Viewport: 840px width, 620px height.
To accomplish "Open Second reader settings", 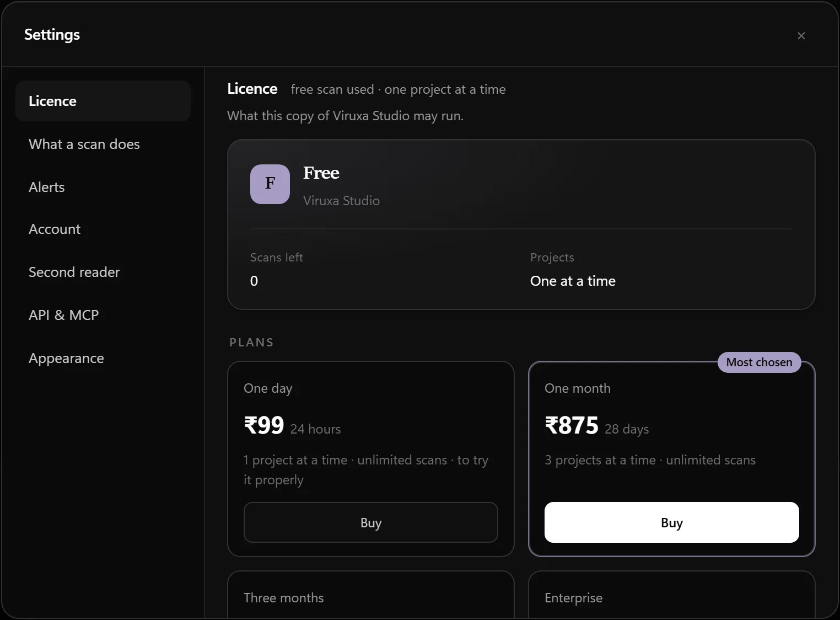I will click(x=103, y=272).
